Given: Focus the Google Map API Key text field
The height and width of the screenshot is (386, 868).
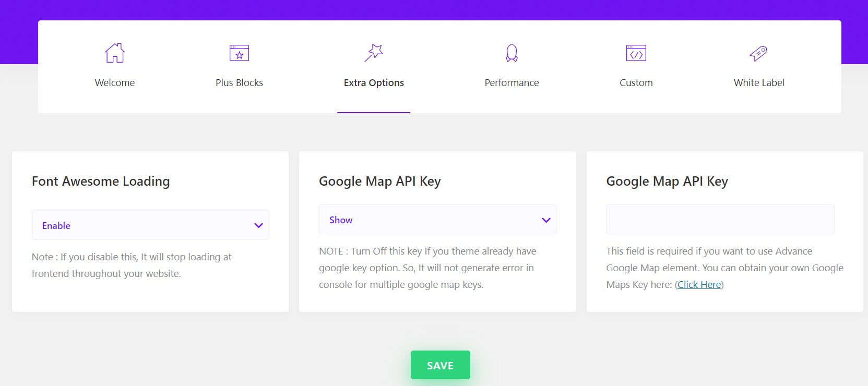Looking at the screenshot, I should tap(720, 220).
